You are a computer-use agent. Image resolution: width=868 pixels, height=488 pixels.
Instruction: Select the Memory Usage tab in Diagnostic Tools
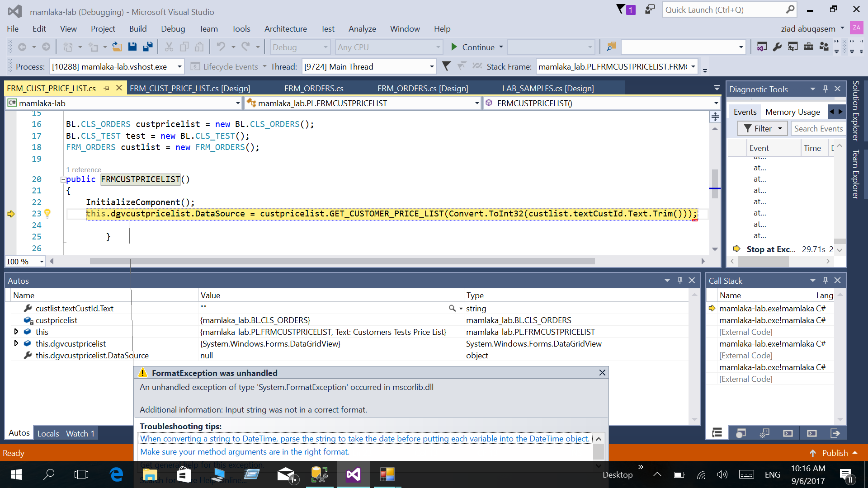[793, 112]
